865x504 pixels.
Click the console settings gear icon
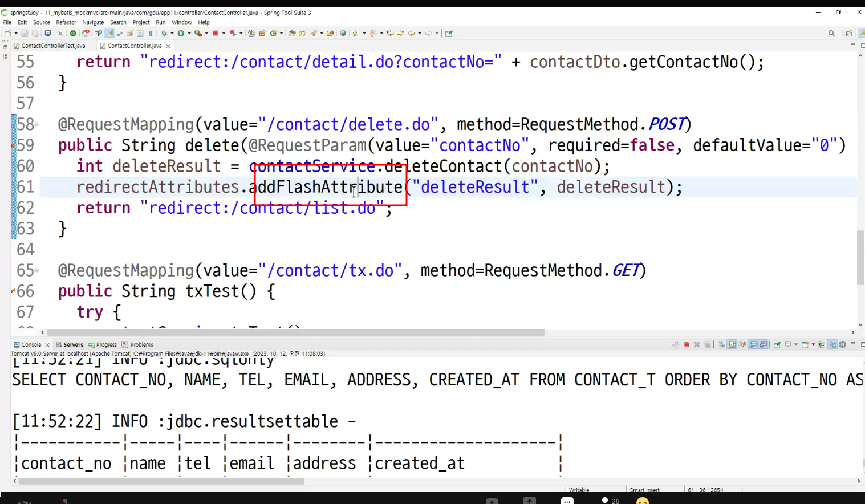(x=842, y=344)
